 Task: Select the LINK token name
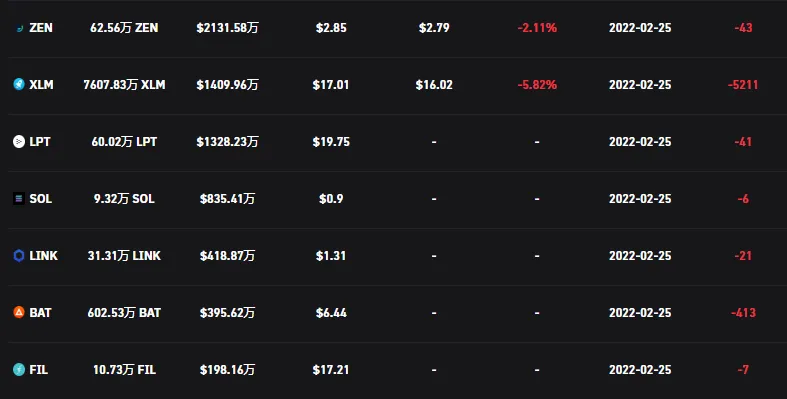coord(44,256)
